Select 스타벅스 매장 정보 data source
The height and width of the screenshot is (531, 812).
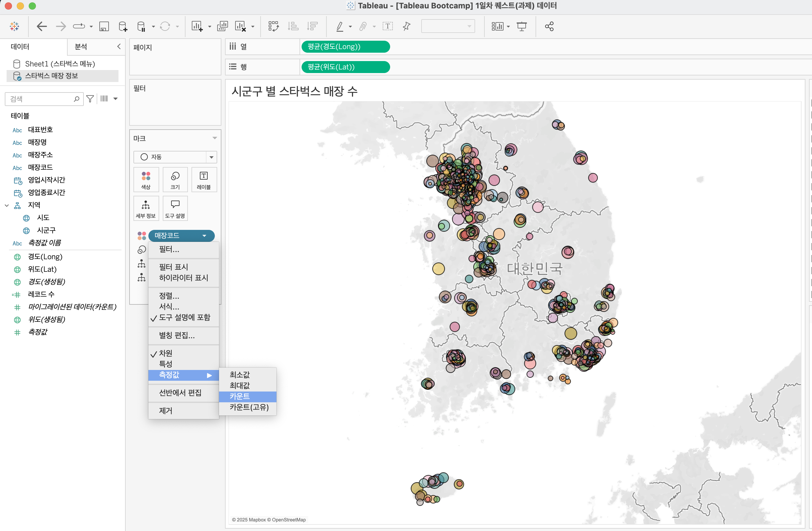(x=51, y=76)
